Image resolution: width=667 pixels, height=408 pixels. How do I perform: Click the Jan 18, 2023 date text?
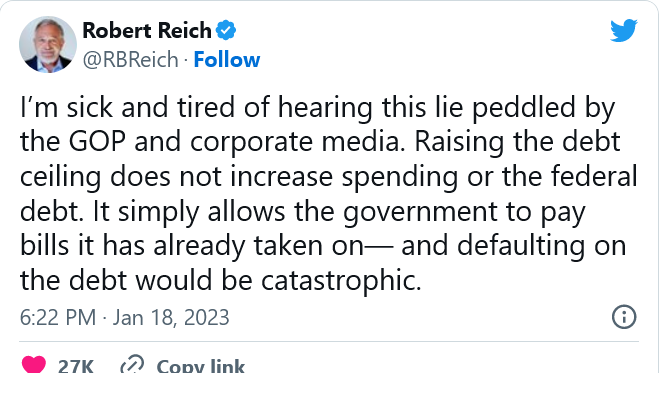pos(171,318)
